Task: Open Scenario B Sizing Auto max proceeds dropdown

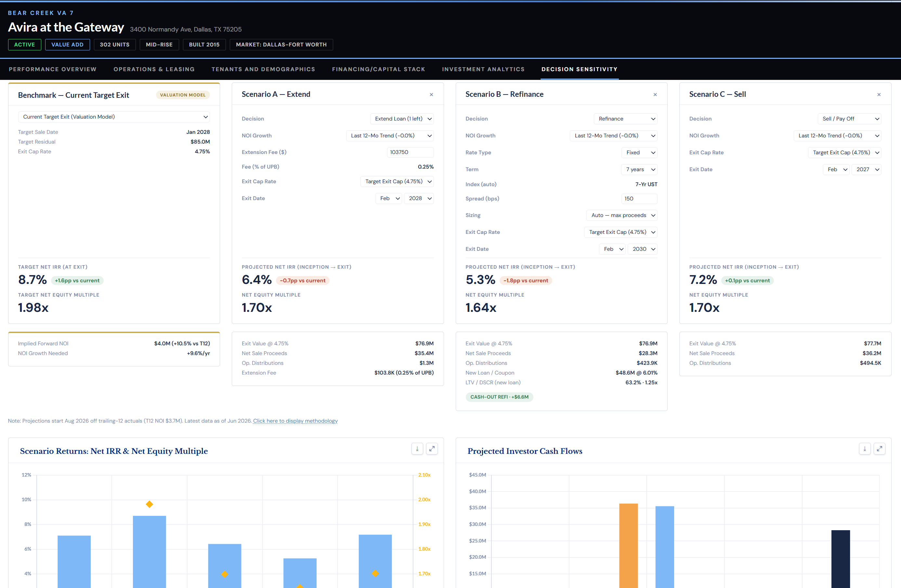Action: [x=621, y=215]
